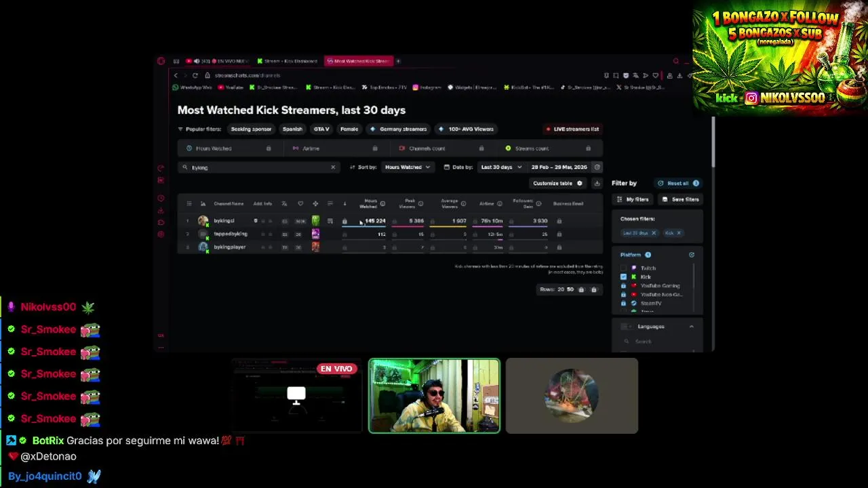Remove the Kick chosen filter chip
Image resolution: width=868 pixels, height=488 pixels.
click(679, 233)
